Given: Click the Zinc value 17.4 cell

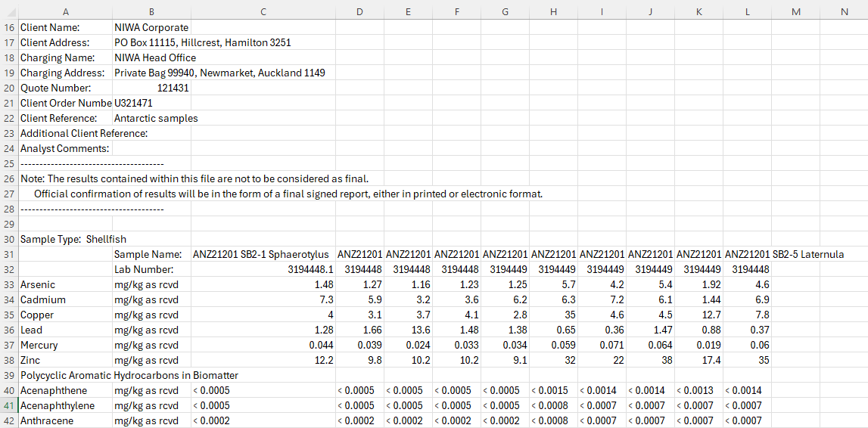Looking at the screenshot, I should coord(699,360).
